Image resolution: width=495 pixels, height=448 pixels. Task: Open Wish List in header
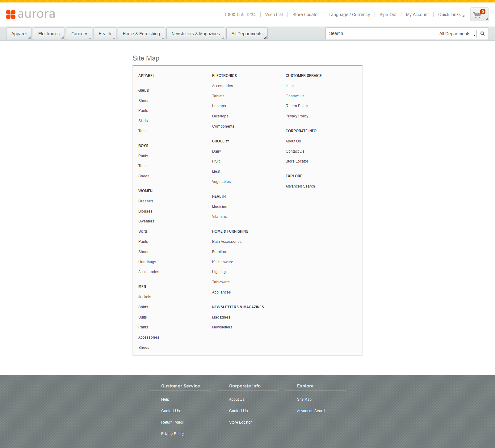(x=274, y=15)
